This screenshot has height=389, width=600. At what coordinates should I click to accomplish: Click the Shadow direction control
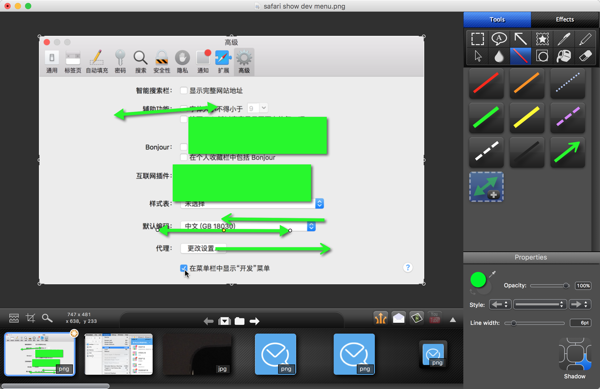coord(575,354)
